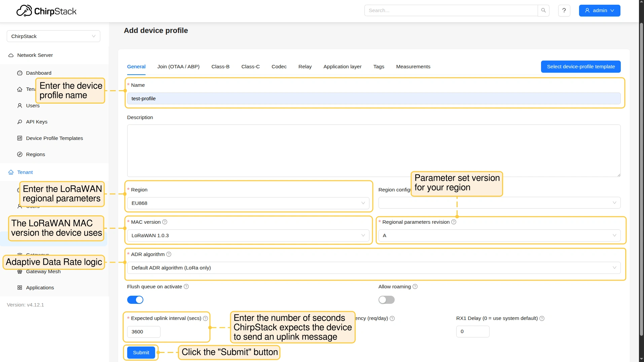The height and width of the screenshot is (362, 644).
Task: Click Allow roaming help icon
Action: [415, 287]
